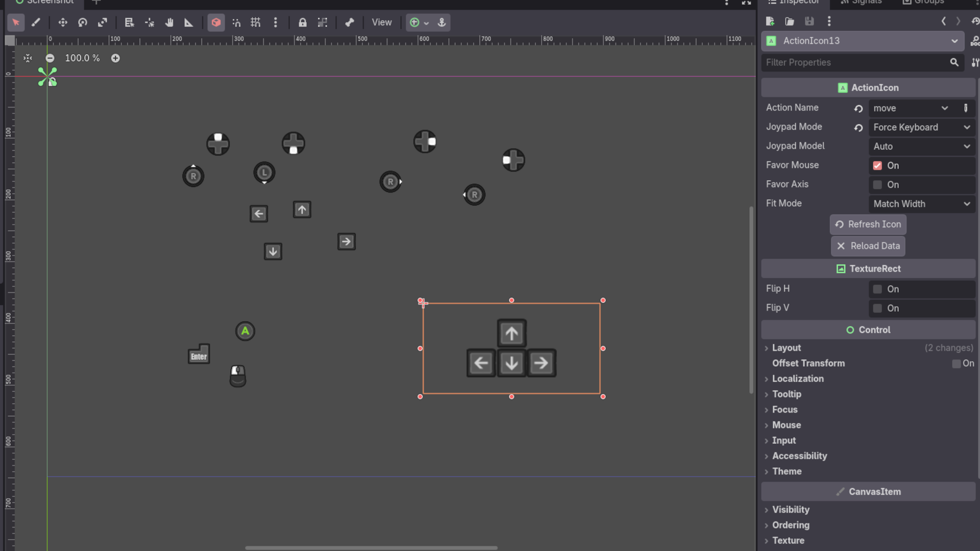Go back in Inspector object history

point(944,21)
